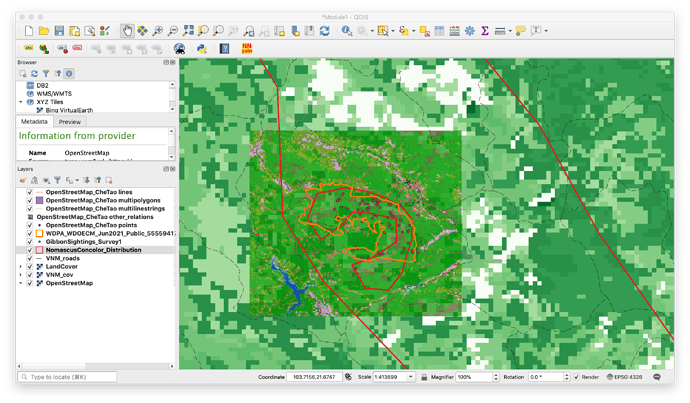Activate the Zoom Out magnifier tool
The width and height of the screenshot is (690, 403).
coord(172,31)
